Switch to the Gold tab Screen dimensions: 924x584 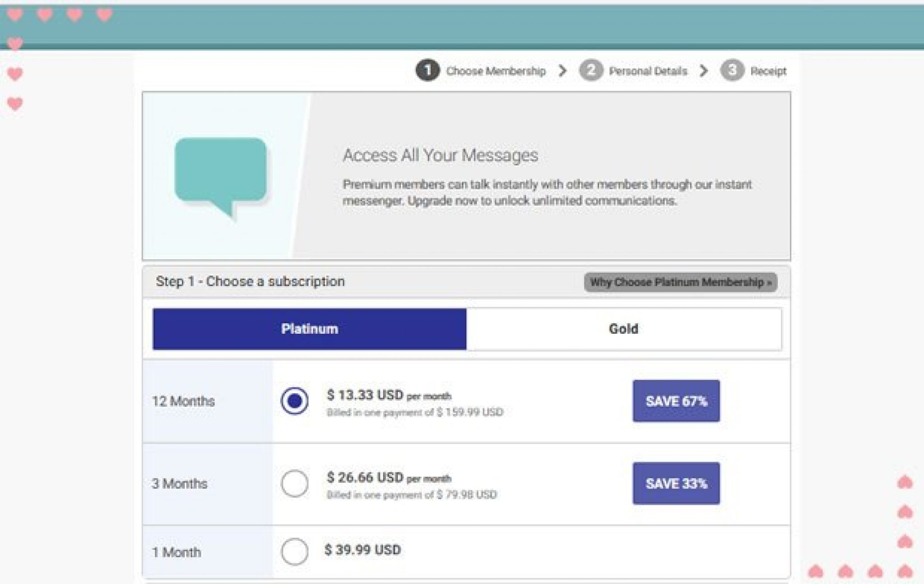624,329
